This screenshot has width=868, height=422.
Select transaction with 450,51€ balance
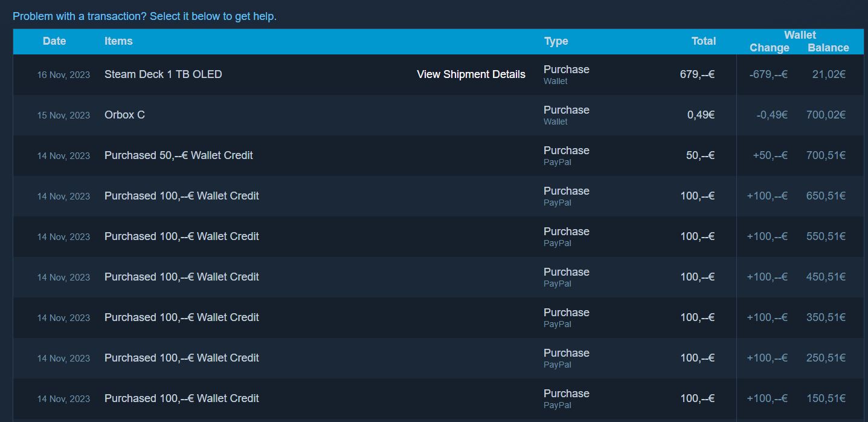181,277
